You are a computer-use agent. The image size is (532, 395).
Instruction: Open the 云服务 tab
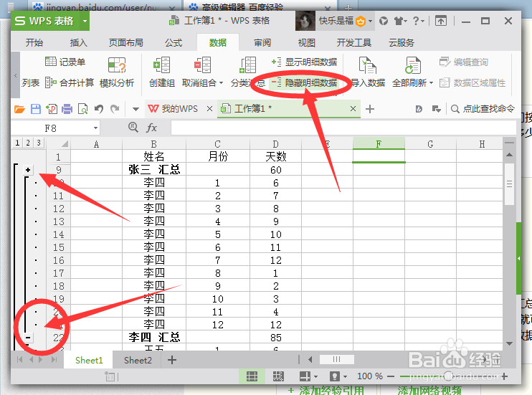401,43
